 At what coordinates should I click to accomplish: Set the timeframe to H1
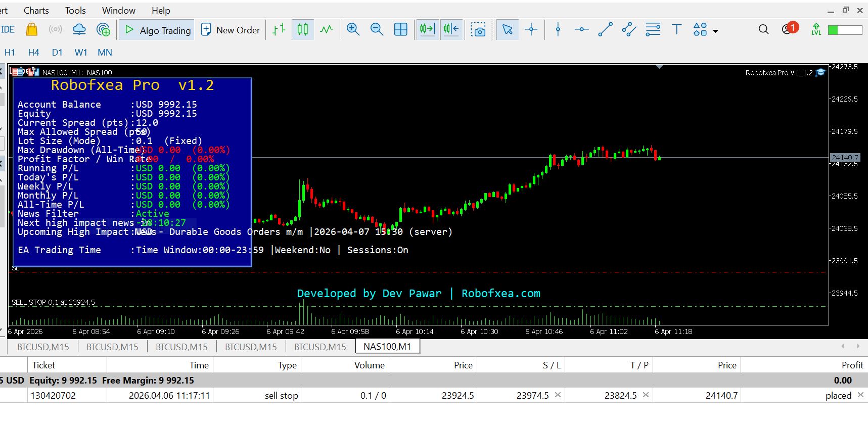click(x=10, y=53)
